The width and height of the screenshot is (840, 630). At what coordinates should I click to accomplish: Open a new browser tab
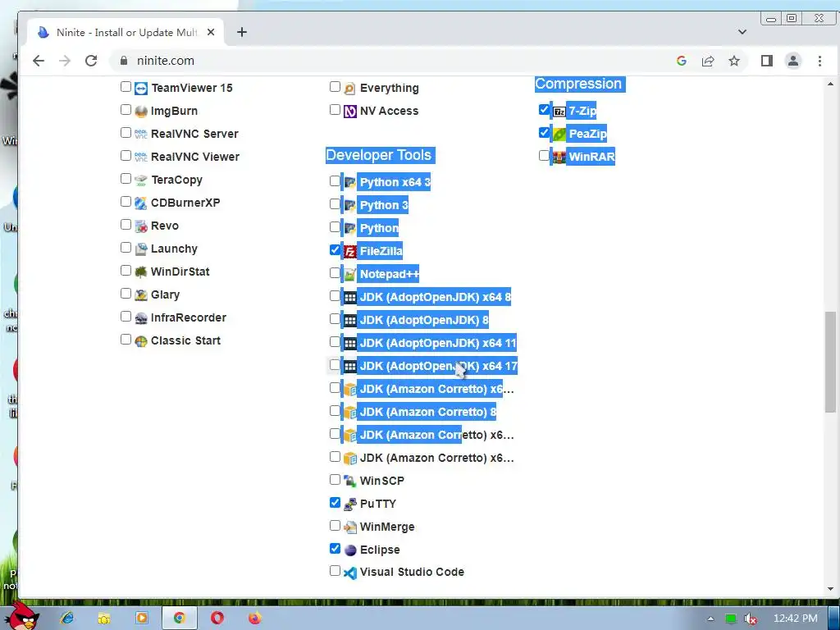242,32
